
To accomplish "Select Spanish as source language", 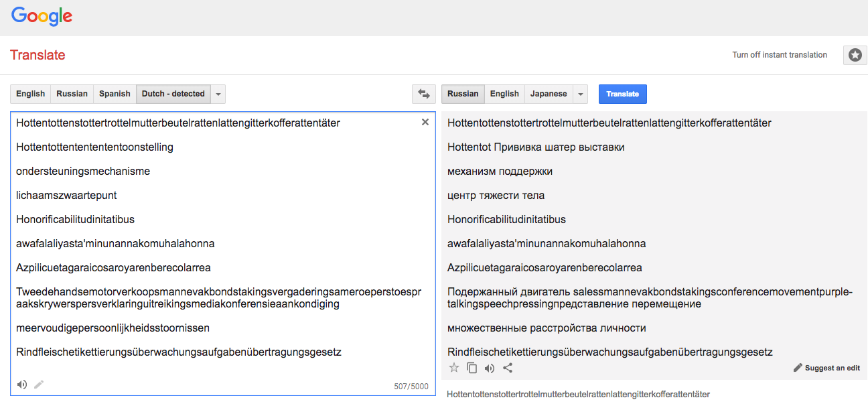I will [x=115, y=94].
